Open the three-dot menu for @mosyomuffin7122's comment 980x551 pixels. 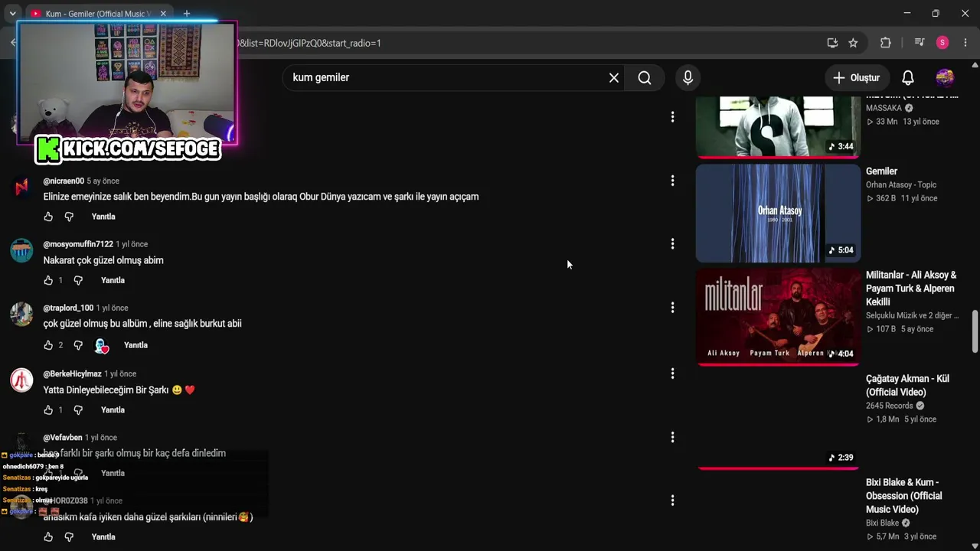(672, 243)
